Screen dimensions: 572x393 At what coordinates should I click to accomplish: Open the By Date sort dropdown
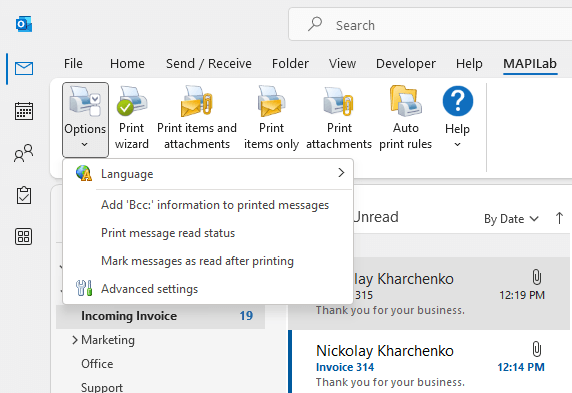click(x=511, y=219)
